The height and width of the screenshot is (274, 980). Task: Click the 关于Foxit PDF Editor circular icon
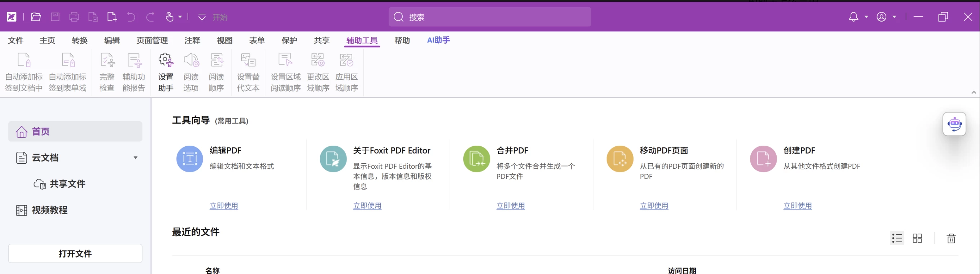333,159
